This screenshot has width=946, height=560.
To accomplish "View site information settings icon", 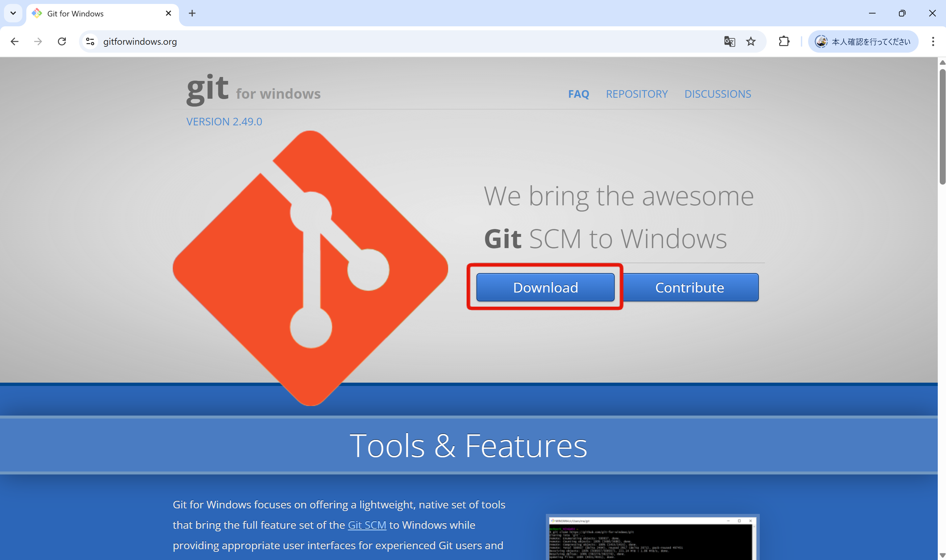I will (x=89, y=41).
